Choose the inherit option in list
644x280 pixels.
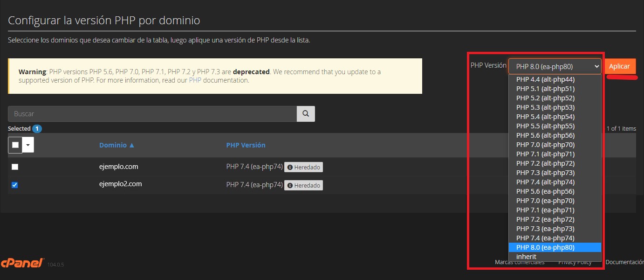click(527, 257)
